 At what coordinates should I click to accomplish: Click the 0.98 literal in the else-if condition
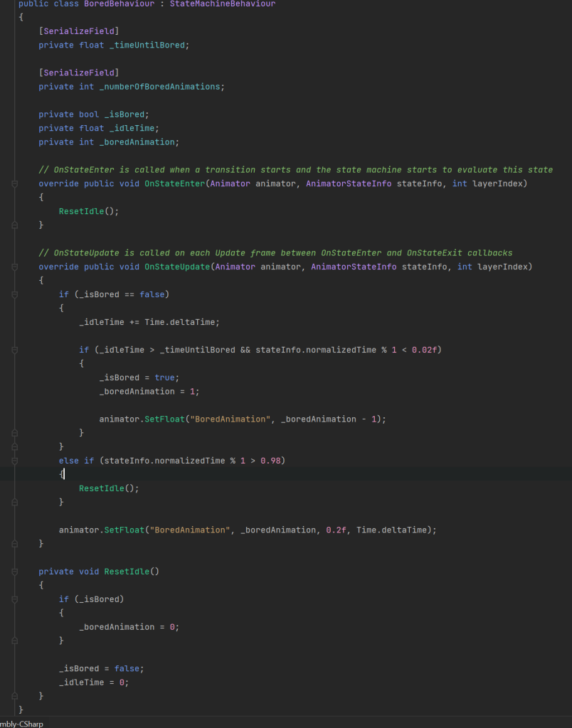pyautogui.click(x=270, y=461)
